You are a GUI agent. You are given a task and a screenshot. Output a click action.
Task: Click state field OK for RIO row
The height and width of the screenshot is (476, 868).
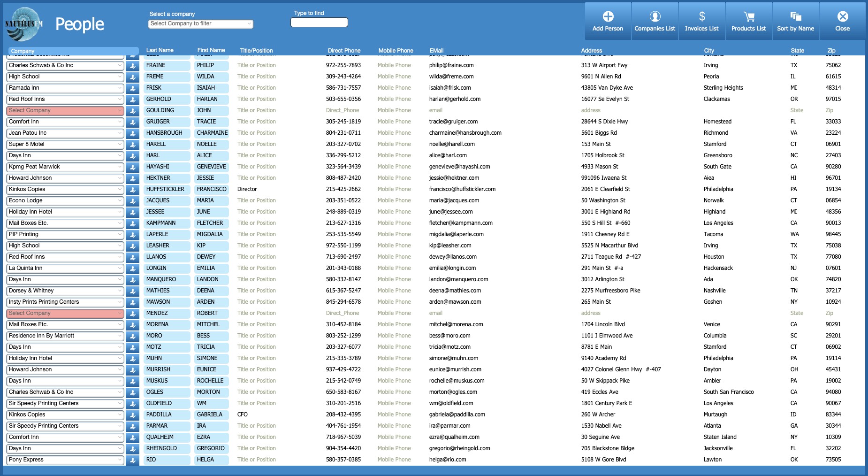794,460
